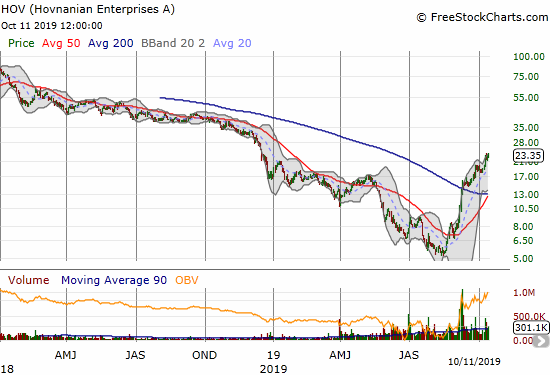Viewport: 550px width, 375px height.
Task: Click the 28.00 price axis label
Action: tap(526, 142)
